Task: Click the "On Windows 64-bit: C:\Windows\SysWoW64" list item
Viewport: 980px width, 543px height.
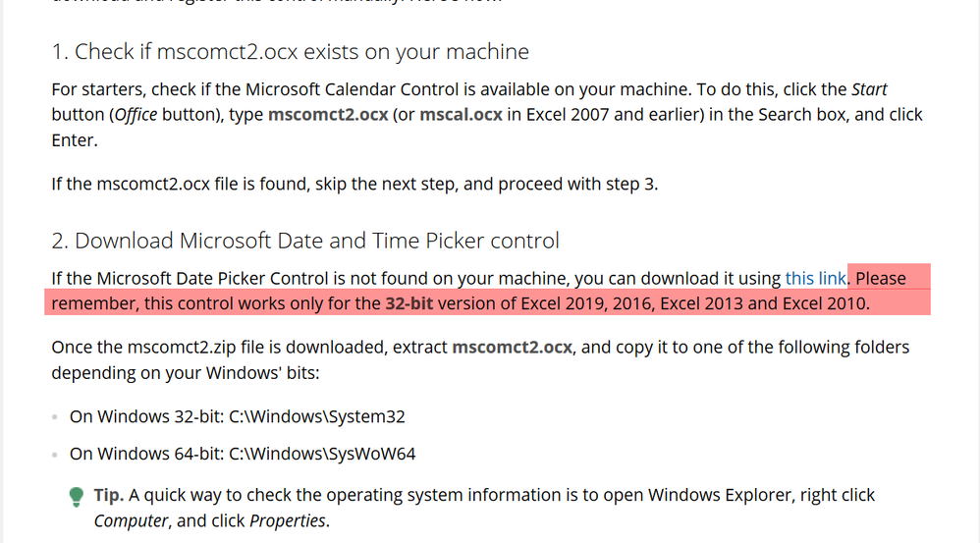Action: [243, 454]
